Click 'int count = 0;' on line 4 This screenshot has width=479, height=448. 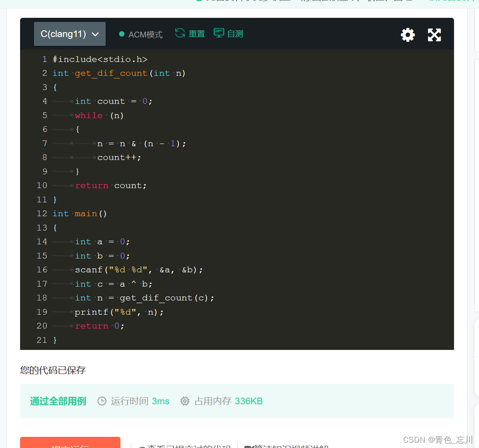tap(114, 101)
